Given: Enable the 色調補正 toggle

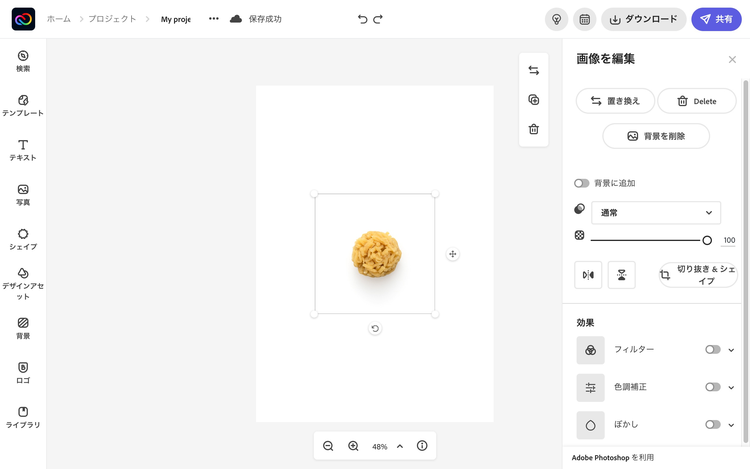Looking at the screenshot, I should [713, 387].
